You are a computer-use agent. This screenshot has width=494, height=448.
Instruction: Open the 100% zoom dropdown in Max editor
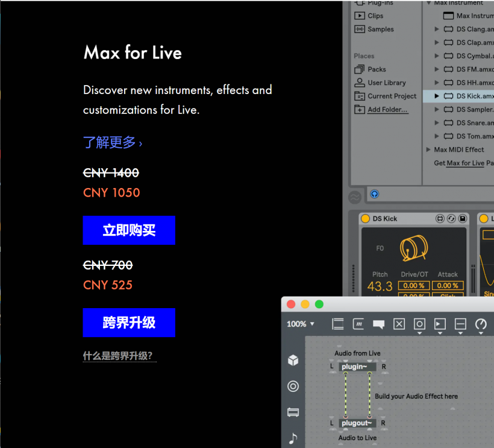[301, 324]
